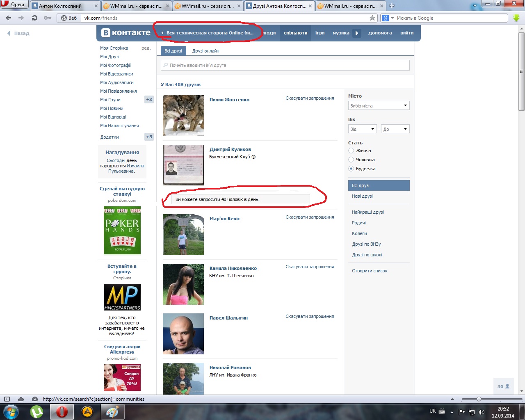Click the Poker Hands ad image
This screenshot has height=420, width=525.
pyautogui.click(x=122, y=230)
